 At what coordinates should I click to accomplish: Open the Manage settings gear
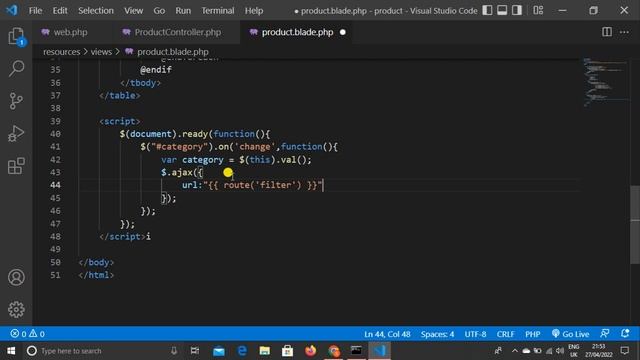pos(16,310)
